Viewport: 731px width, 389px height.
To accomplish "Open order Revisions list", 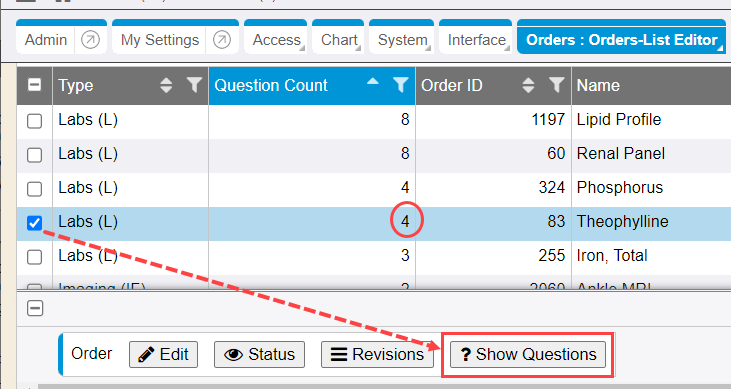I will pos(377,354).
